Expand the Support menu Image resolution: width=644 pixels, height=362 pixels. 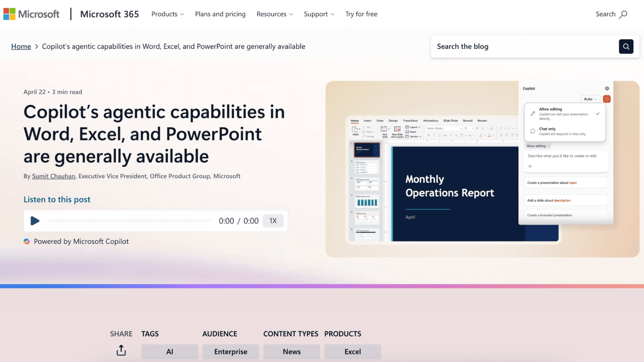coord(319,14)
